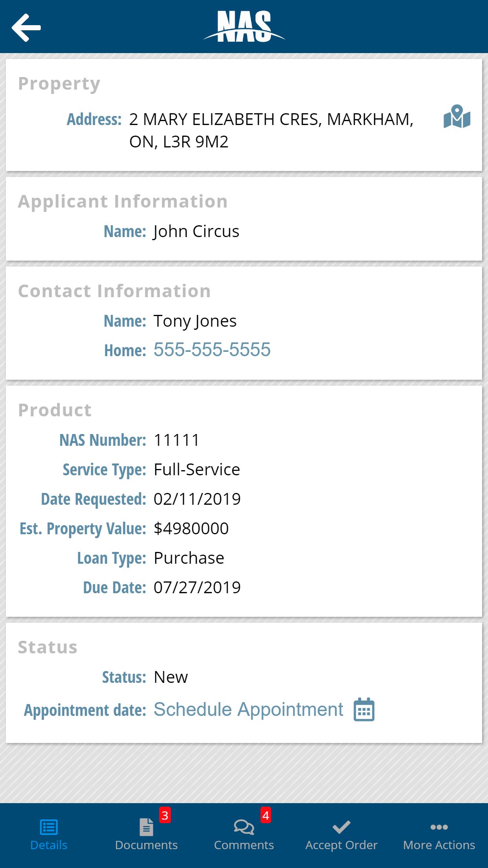Tap the calendar icon beside Schedule Appointment

point(364,710)
